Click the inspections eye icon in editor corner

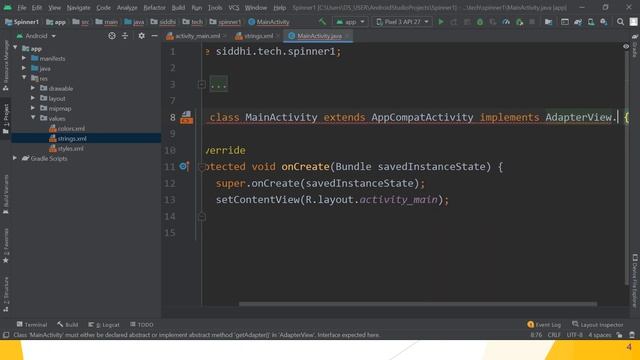tap(626, 47)
